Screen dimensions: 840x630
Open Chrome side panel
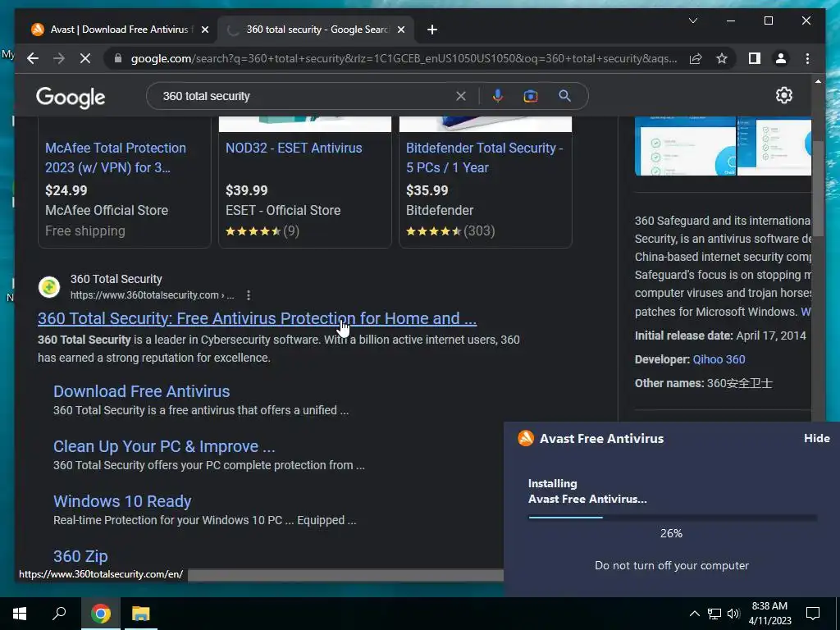click(x=755, y=58)
